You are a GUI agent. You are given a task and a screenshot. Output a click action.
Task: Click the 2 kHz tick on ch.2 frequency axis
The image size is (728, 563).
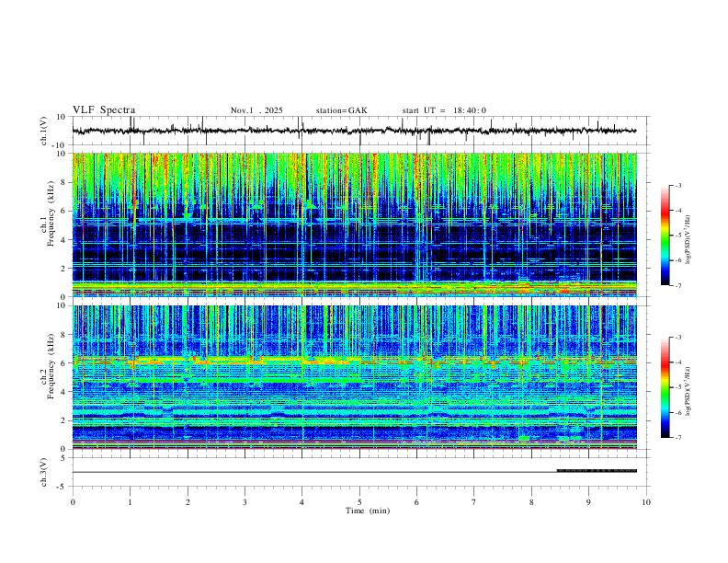point(63,420)
